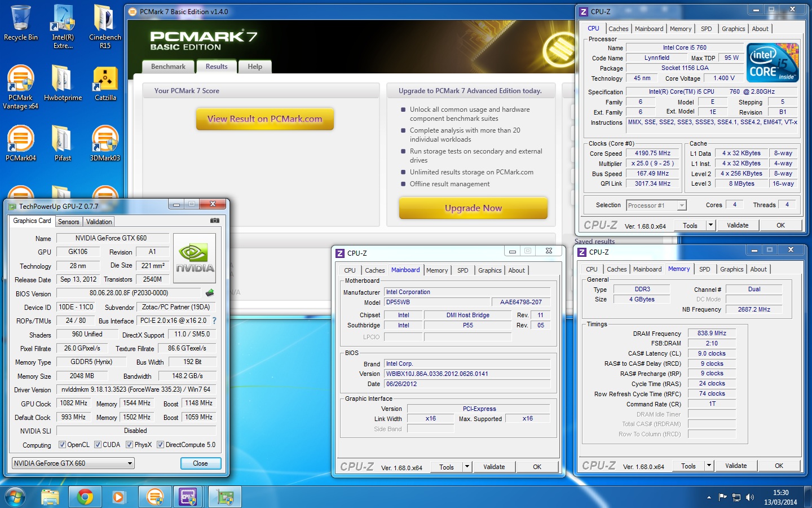
Task: Switch to the PCMark taskbar icon
Action: [x=155, y=497]
